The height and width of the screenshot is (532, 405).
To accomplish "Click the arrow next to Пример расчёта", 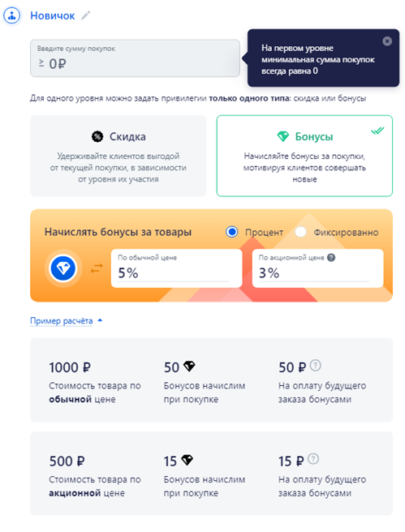I will point(100,320).
